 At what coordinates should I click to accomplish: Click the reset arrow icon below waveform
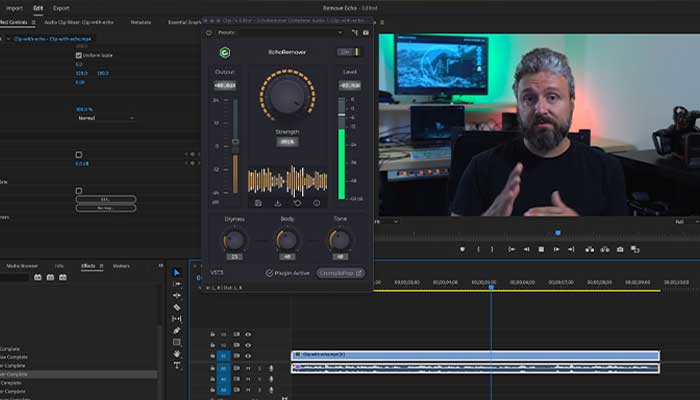point(297,203)
